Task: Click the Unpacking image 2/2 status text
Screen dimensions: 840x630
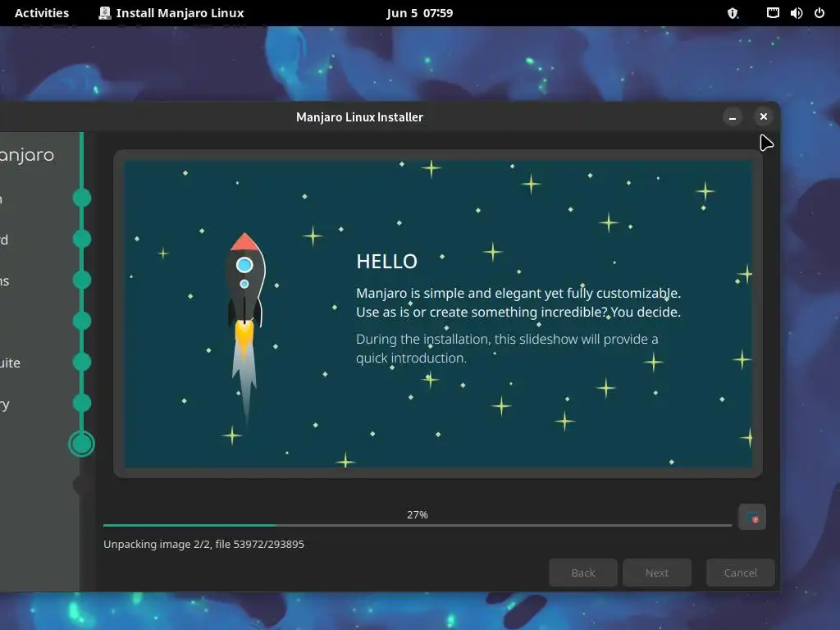Action: 203,544
